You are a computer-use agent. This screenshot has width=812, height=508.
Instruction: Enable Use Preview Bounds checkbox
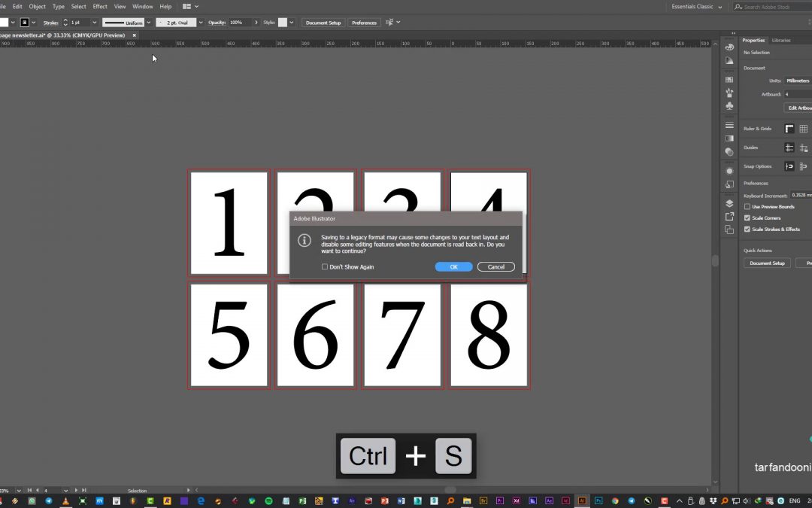[747, 206]
